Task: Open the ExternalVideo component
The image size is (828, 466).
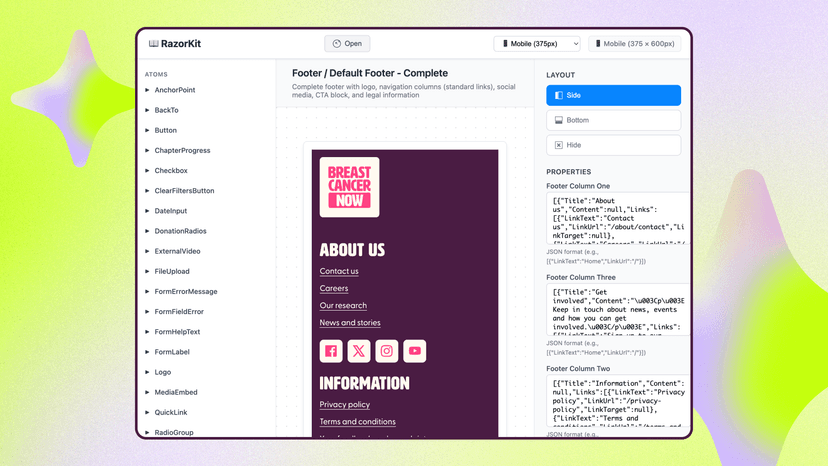Action: [177, 251]
